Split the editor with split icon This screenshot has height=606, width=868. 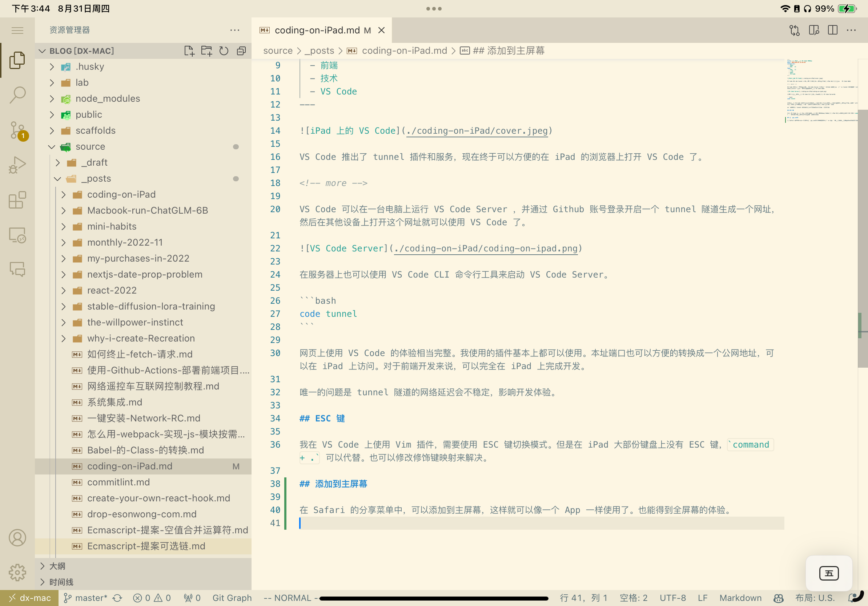(x=833, y=30)
